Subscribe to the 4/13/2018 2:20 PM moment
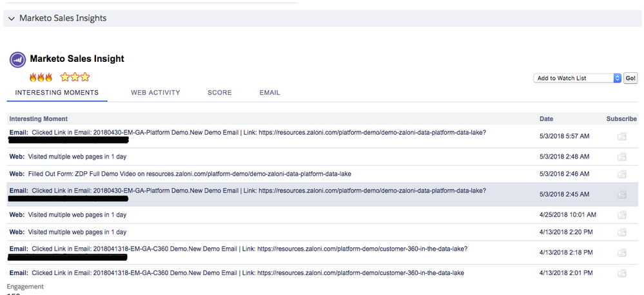 pos(622,233)
